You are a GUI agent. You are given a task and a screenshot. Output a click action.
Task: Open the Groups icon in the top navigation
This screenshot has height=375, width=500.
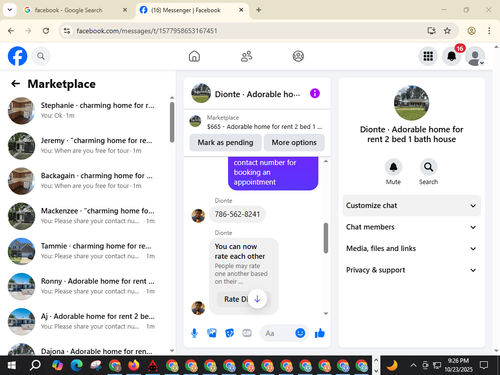click(x=298, y=56)
